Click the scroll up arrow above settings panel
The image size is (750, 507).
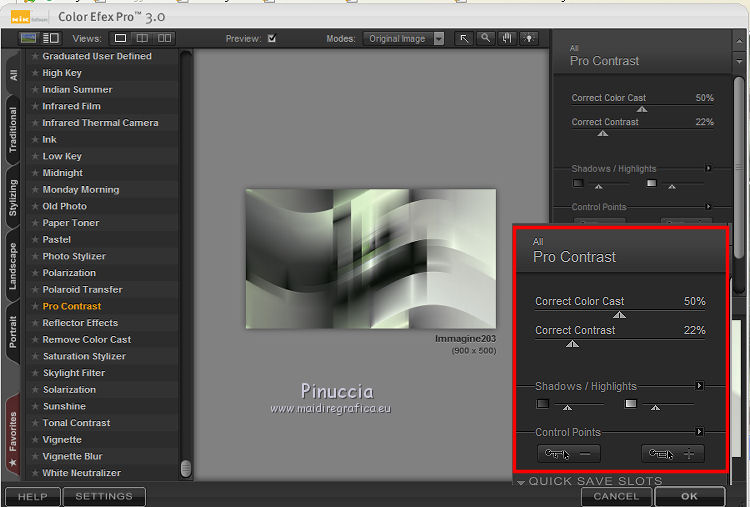(x=739, y=43)
